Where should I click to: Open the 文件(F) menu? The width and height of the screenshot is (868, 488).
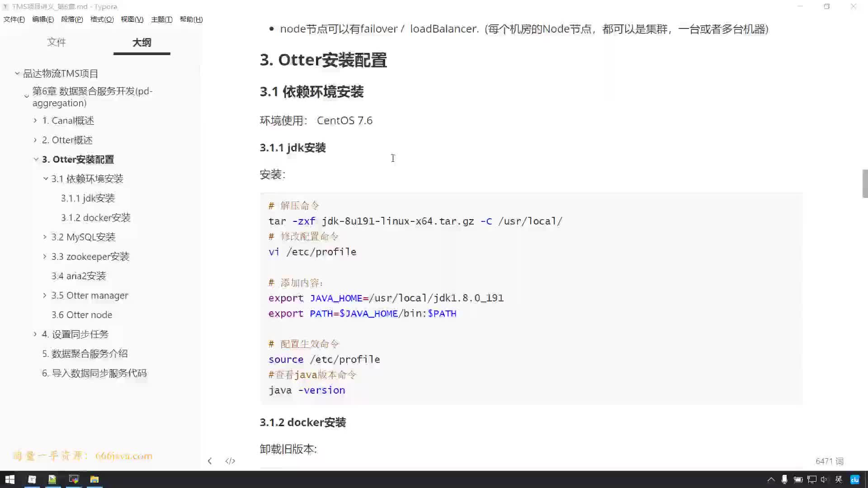pos(14,19)
